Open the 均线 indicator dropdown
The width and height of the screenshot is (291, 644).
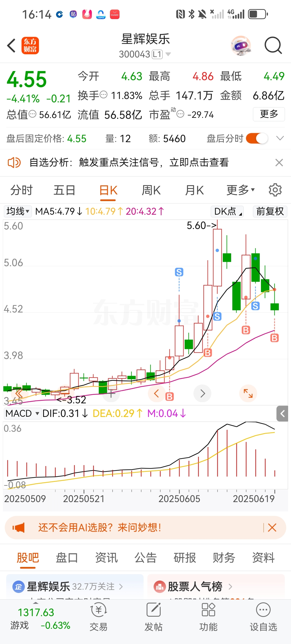[x=18, y=211]
